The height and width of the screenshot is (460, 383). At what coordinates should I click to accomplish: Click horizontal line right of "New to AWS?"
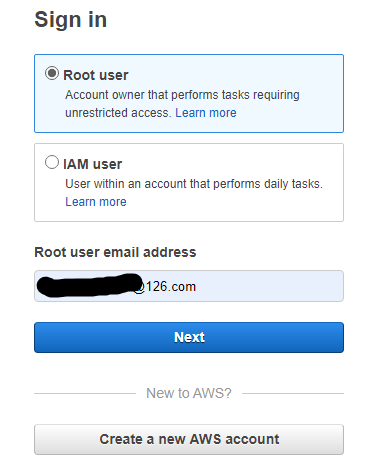click(293, 393)
